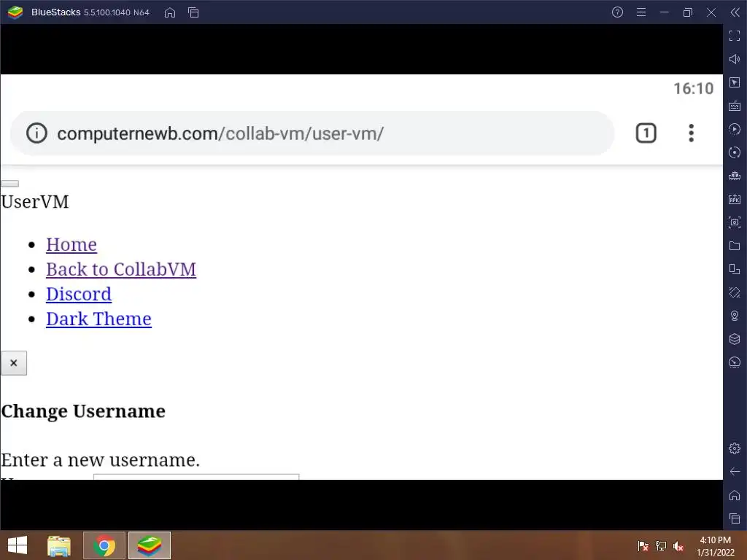The width and height of the screenshot is (747, 560).
Task: Go back using the sidebar arrow icon
Action: coord(735,472)
